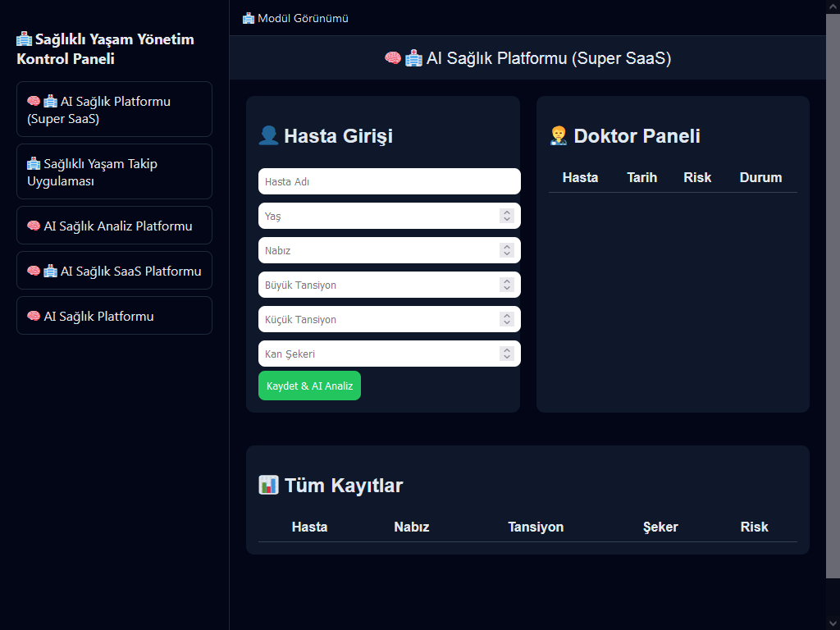Click the stepper in the Büyük Tansiyon field
This screenshot has height=630, width=840.
(507, 285)
